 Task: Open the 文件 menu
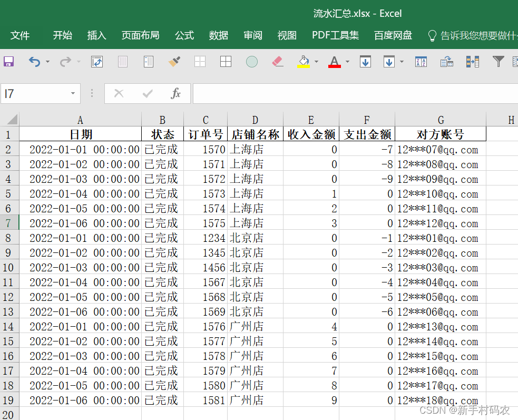pyautogui.click(x=20, y=35)
